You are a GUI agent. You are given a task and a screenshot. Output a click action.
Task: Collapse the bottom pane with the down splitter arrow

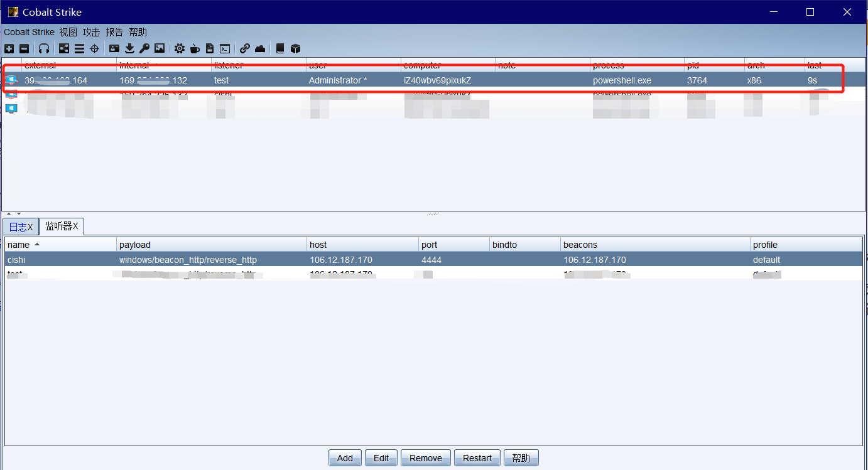(19, 214)
